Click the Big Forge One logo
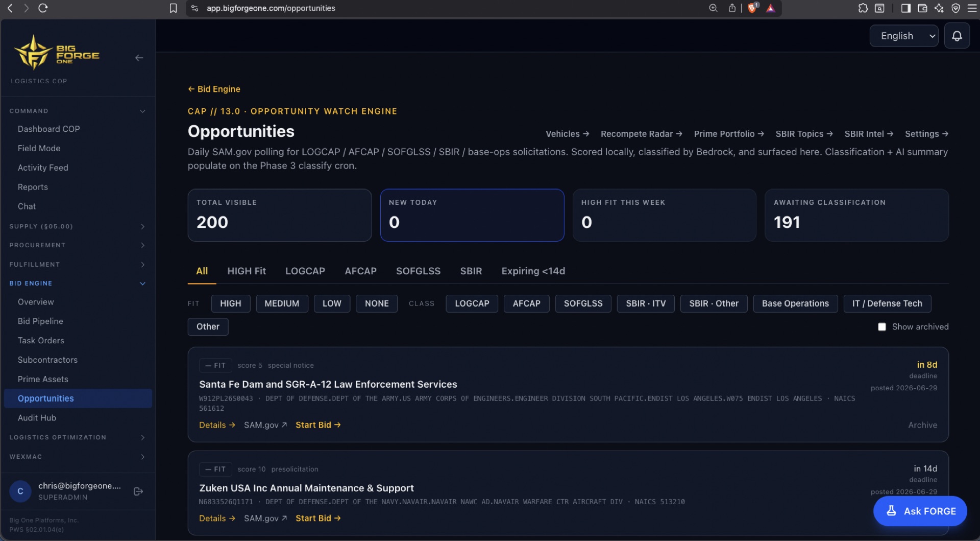Image resolution: width=980 pixels, height=541 pixels. (56, 53)
